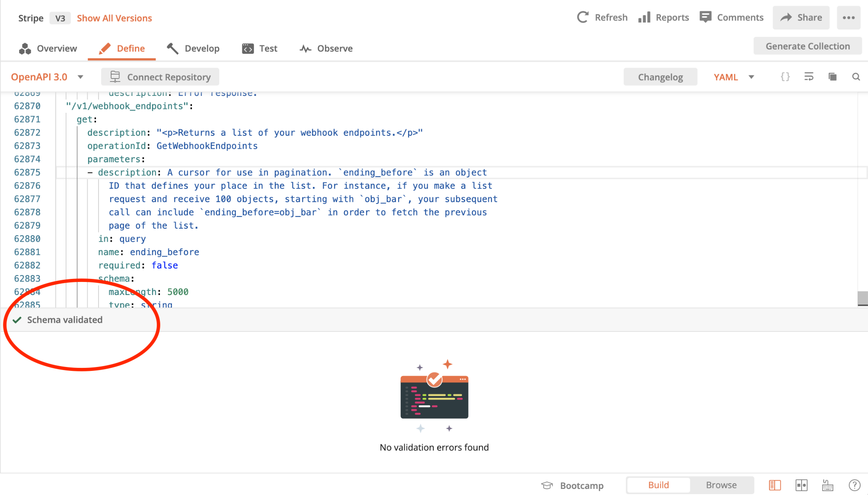Open the Comments speech bubble icon
This screenshot has width=868, height=495.
coord(706,17)
